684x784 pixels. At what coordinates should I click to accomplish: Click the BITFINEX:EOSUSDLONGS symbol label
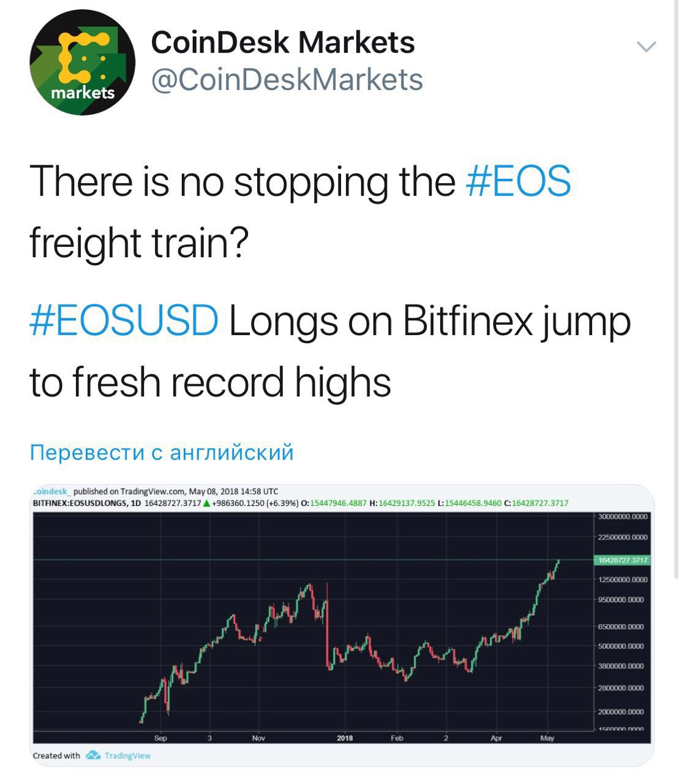tap(80, 503)
